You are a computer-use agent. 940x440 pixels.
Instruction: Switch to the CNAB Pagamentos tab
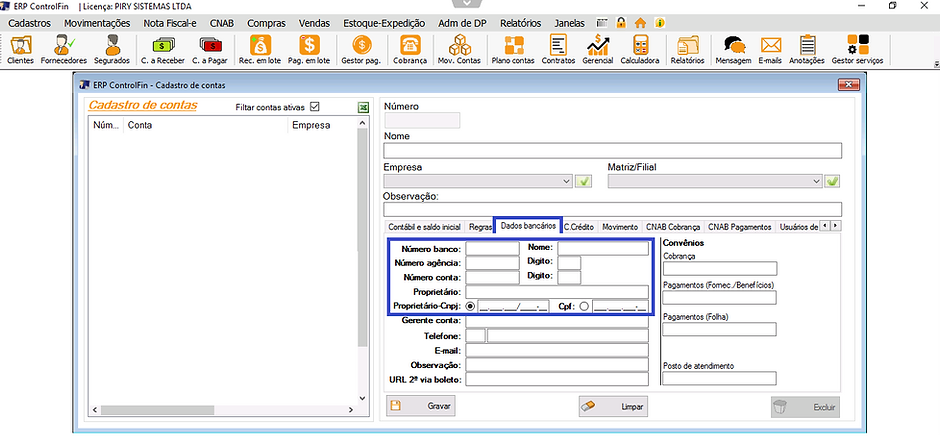click(739, 227)
